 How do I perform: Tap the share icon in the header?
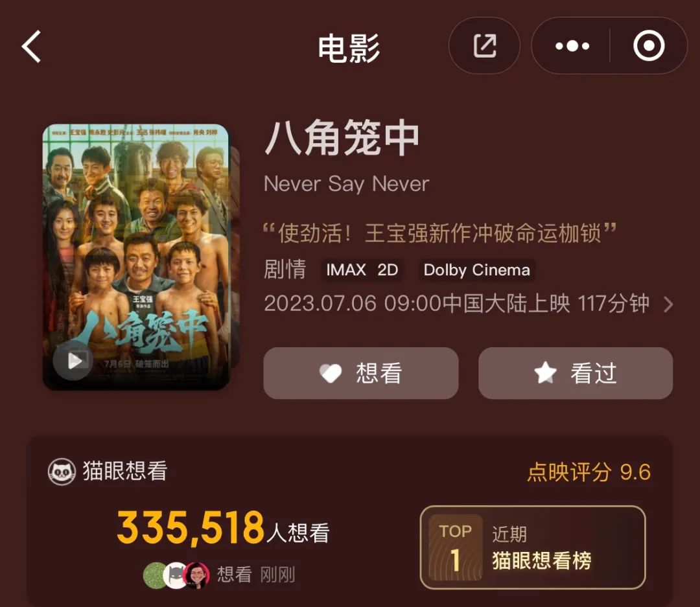(484, 45)
